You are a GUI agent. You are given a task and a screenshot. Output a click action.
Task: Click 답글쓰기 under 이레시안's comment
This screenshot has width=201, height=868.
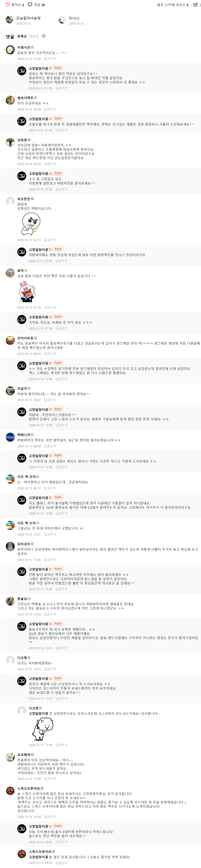(x=50, y=59)
